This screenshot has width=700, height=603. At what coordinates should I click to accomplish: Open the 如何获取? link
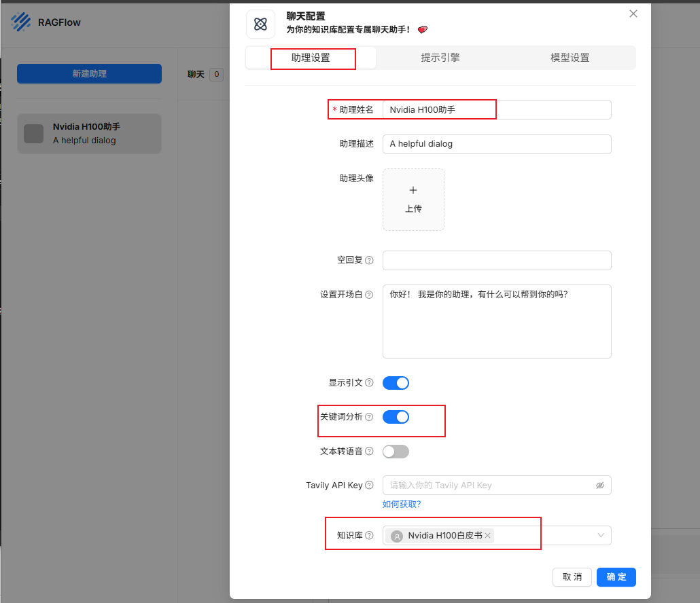(x=402, y=504)
